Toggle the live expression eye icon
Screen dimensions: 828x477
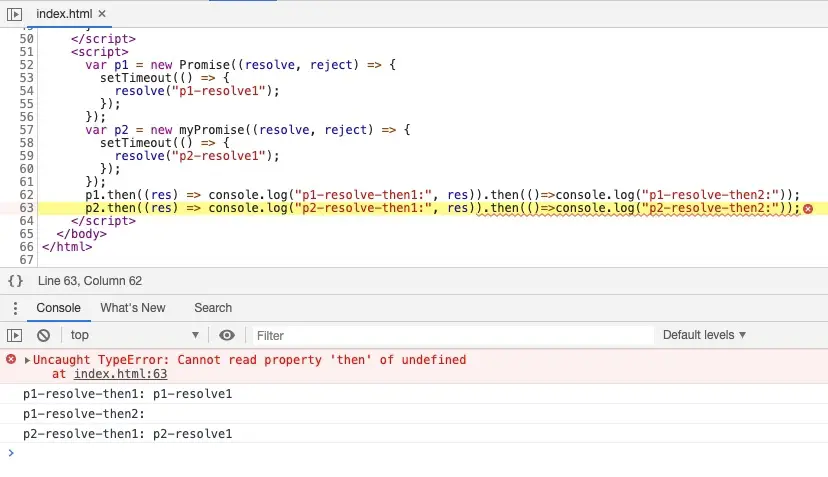tap(227, 335)
